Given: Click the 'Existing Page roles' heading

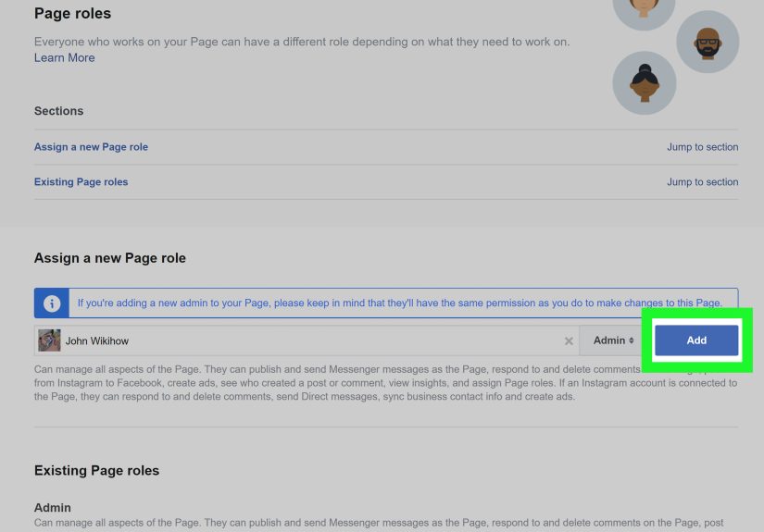Looking at the screenshot, I should click(x=96, y=471).
